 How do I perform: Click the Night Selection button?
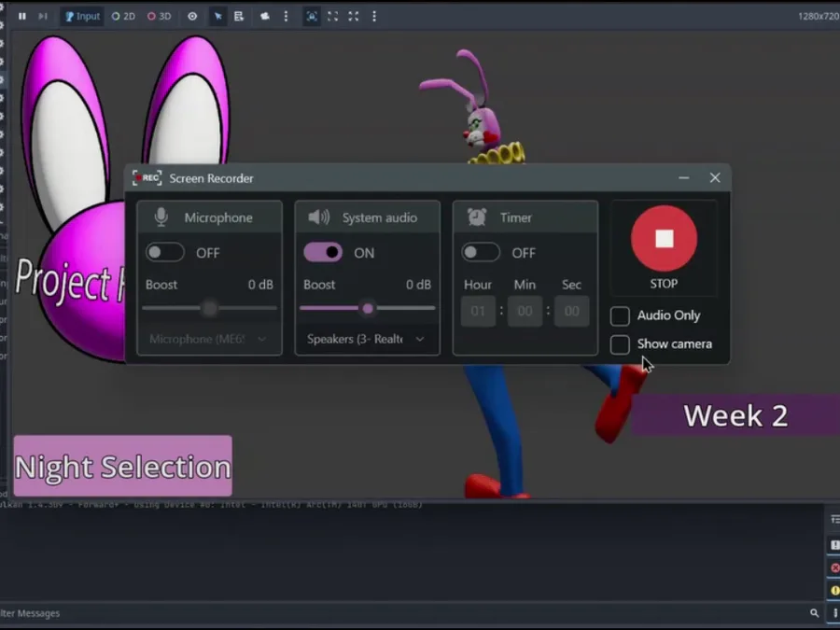(123, 466)
